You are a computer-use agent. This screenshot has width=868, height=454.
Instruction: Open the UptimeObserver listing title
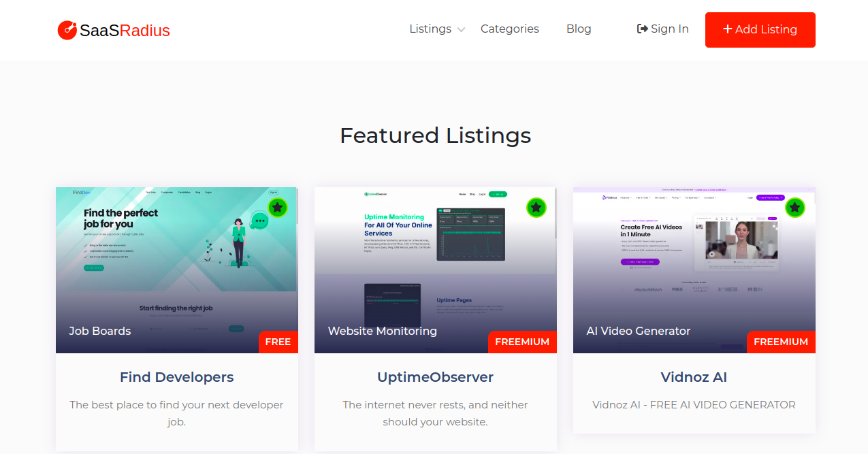pos(436,377)
